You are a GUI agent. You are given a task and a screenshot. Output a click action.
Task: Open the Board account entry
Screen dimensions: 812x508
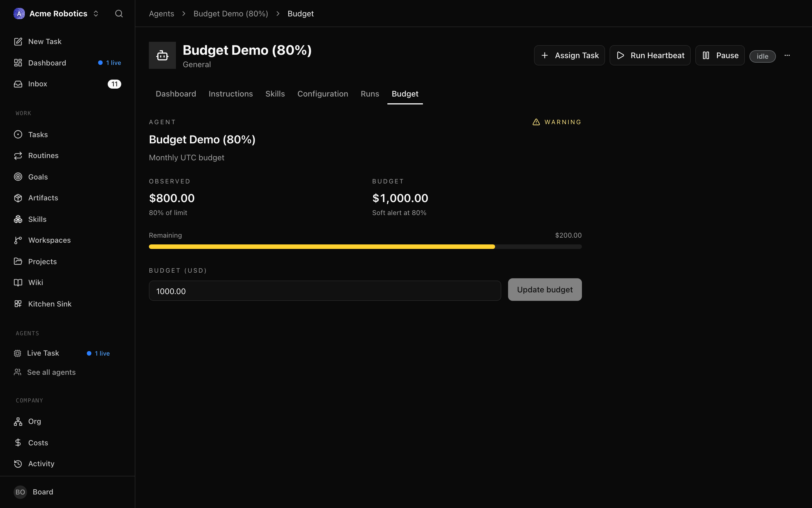67,492
